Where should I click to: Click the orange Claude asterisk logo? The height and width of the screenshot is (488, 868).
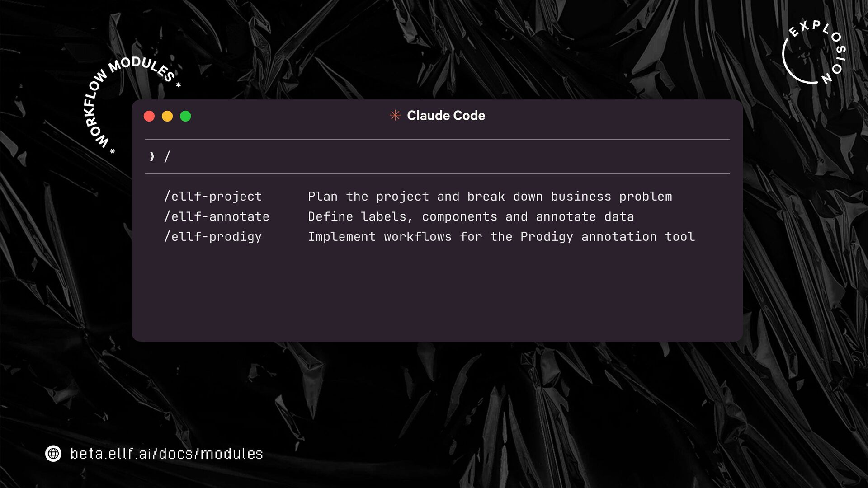[395, 116]
